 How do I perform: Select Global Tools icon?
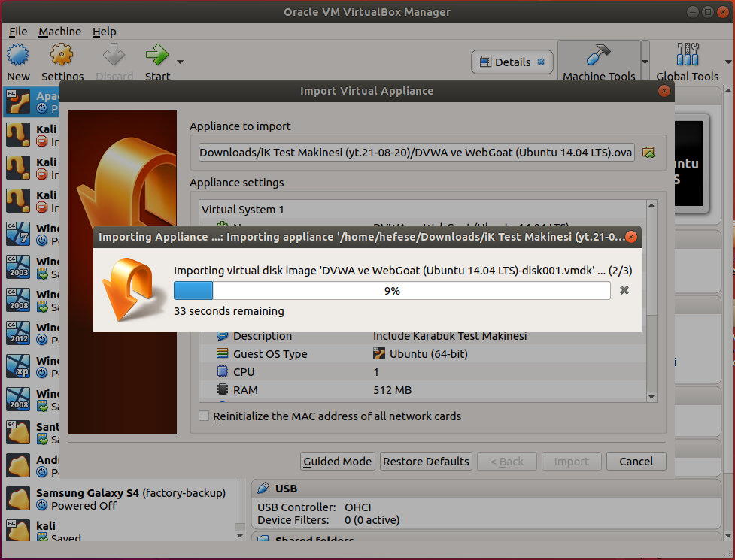687,55
